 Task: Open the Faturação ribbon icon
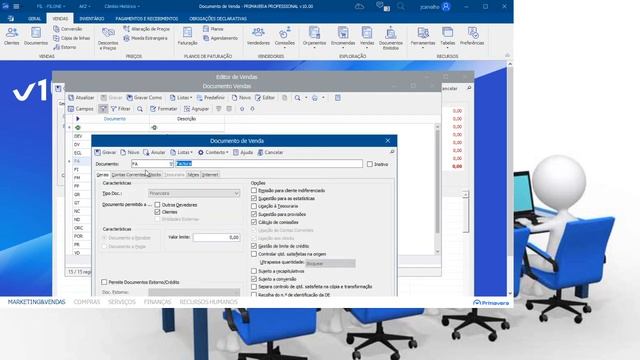coord(187,36)
